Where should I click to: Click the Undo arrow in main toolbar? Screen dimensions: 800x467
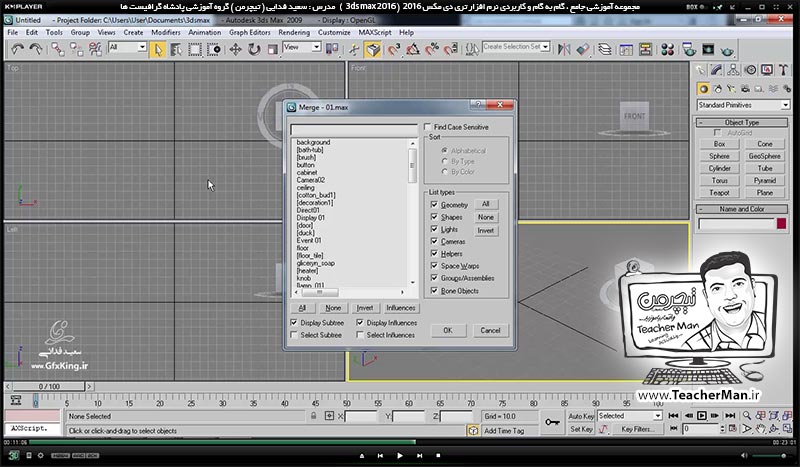click(x=17, y=49)
